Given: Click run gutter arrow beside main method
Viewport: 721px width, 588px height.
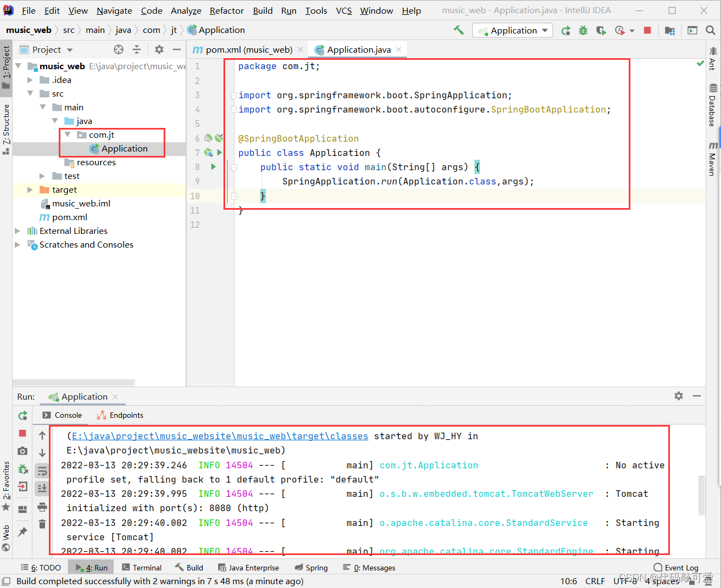Looking at the screenshot, I should [x=214, y=166].
